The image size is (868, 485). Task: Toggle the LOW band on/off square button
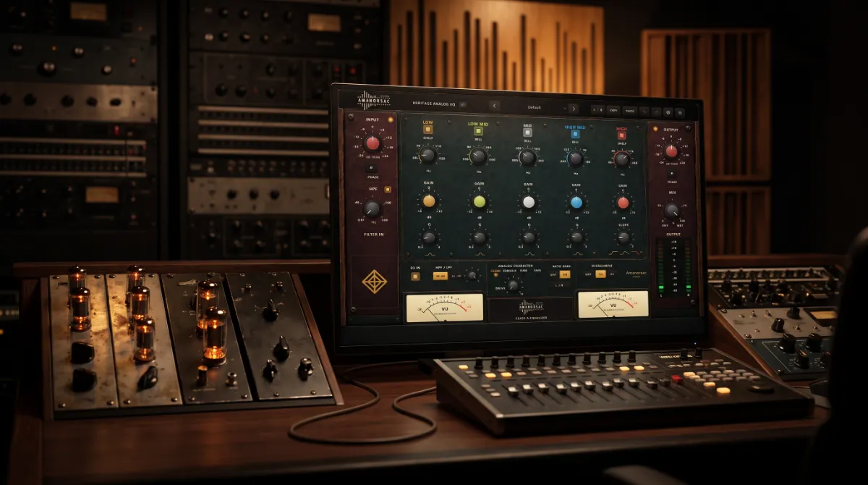pos(428,130)
